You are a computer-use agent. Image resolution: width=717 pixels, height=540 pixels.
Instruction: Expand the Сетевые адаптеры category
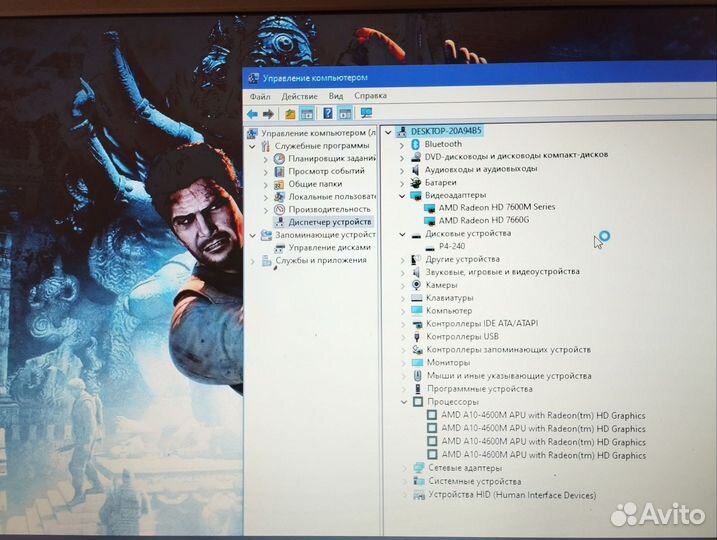click(x=403, y=468)
